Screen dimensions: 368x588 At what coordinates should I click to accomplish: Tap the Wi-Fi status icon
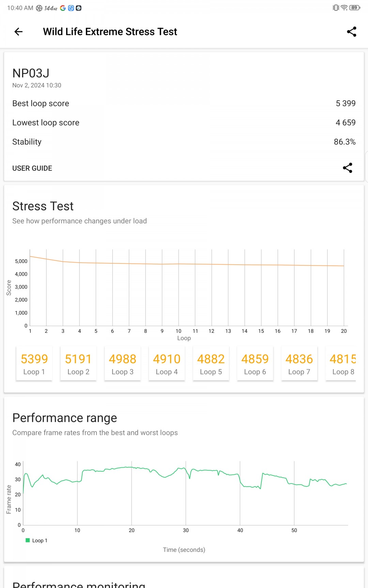344,8
